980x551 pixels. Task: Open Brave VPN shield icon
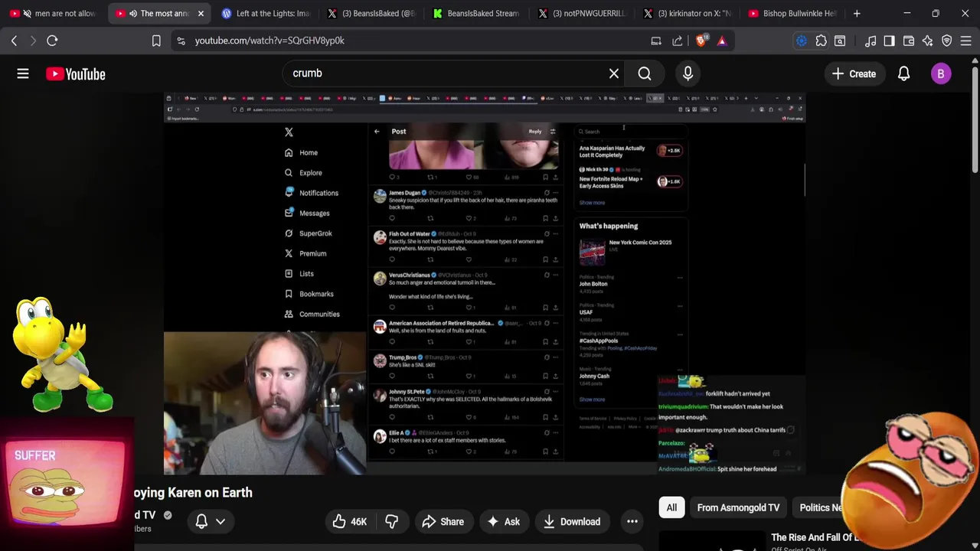[x=947, y=41]
